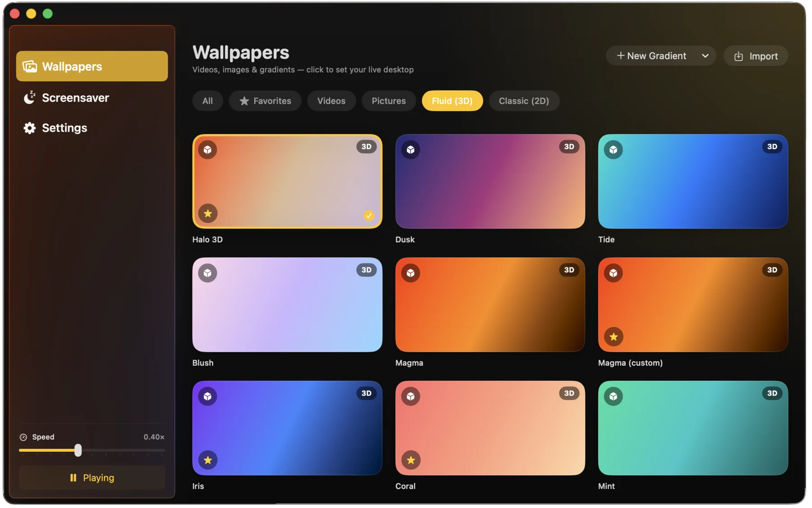The height and width of the screenshot is (508, 812).
Task: Switch to the Videos filter
Action: pyautogui.click(x=331, y=101)
